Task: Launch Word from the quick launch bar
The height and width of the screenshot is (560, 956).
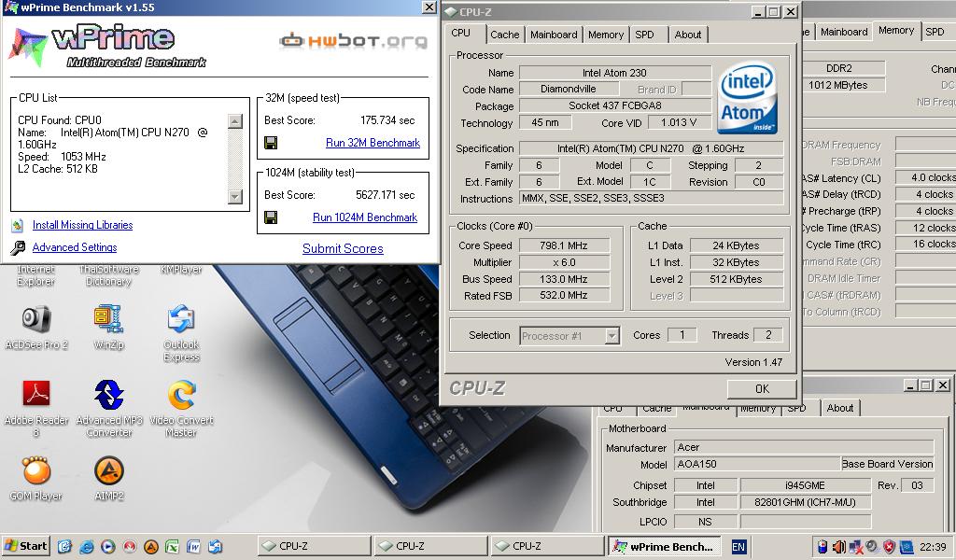Action: (x=193, y=547)
